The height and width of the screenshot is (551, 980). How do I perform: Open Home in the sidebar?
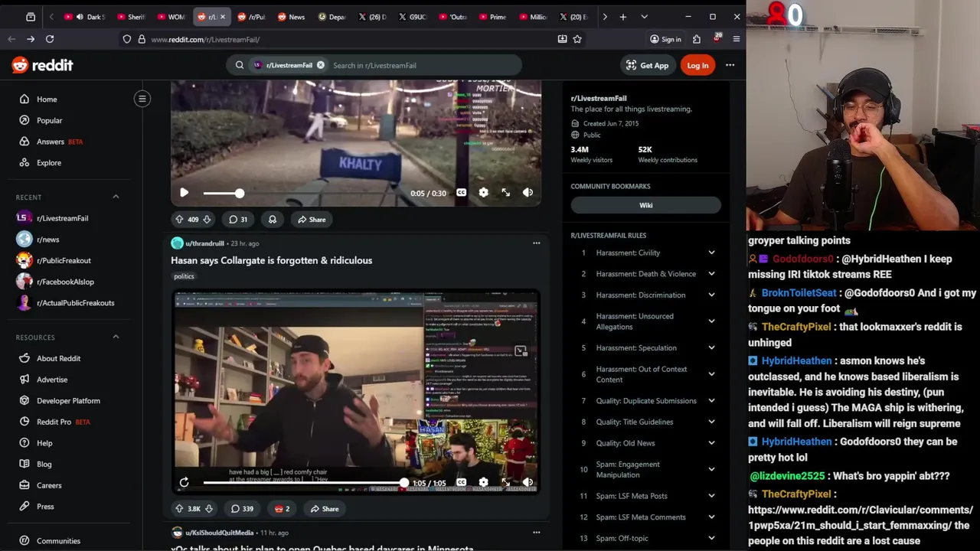pos(47,99)
